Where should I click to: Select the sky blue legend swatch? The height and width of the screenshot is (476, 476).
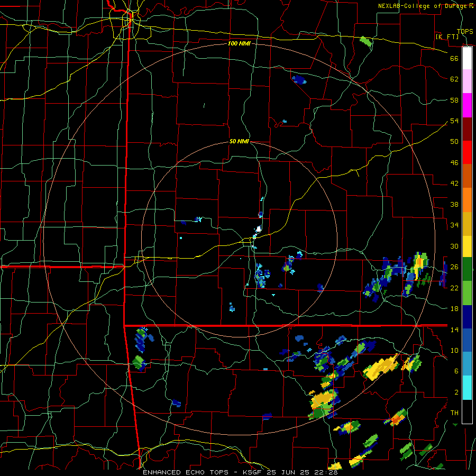coord(467,364)
